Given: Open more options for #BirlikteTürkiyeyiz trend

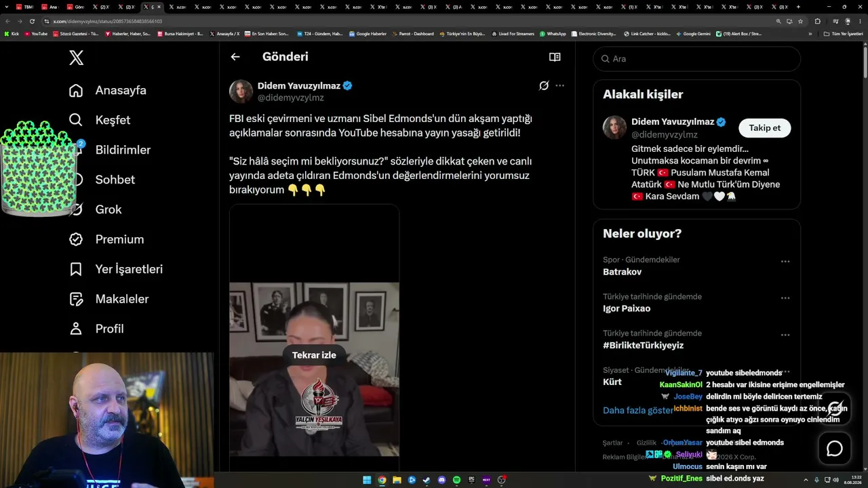Looking at the screenshot, I should pyautogui.click(x=785, y=334).
